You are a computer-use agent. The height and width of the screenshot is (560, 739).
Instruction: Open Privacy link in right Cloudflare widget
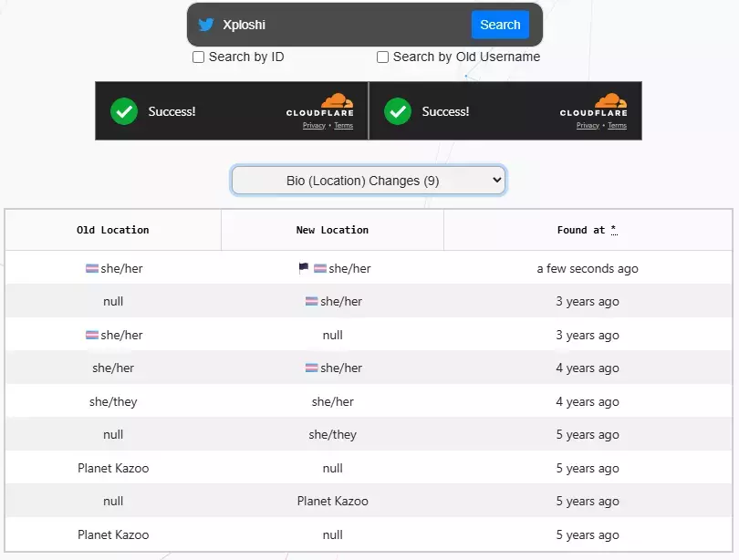588,125
